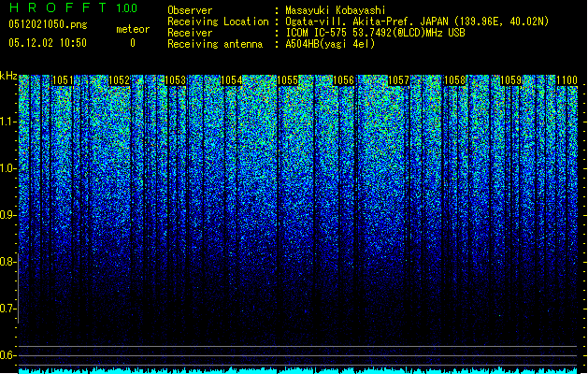588x374 pixels.
Task: Click the A504HB(yagi 4el) antenna text
Action: click(x=330, y=44)
